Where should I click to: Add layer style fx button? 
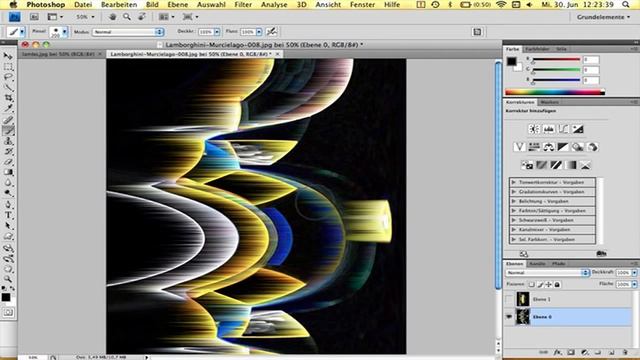558,352
